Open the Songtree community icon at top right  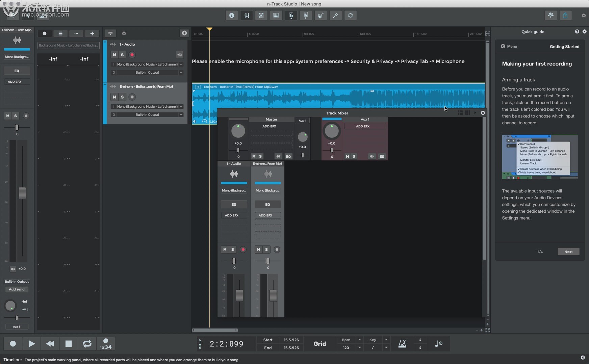click(x=551, y=15)
